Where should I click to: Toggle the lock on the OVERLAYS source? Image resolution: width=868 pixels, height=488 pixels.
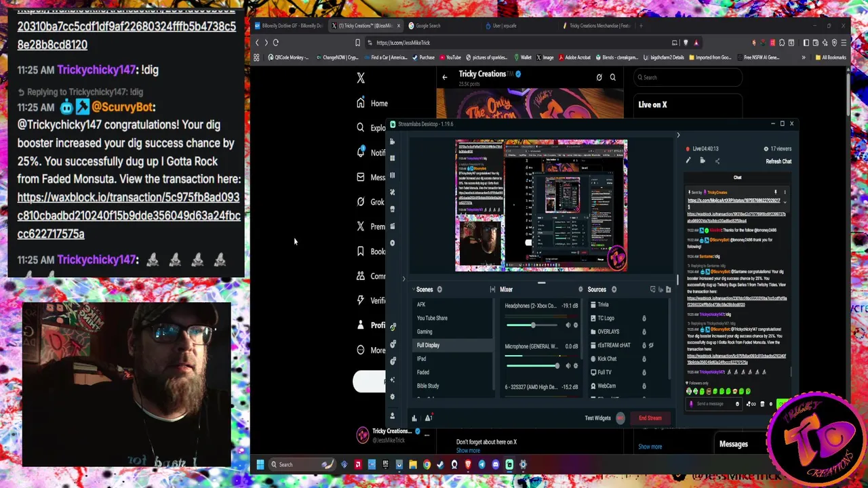point(644,331)
